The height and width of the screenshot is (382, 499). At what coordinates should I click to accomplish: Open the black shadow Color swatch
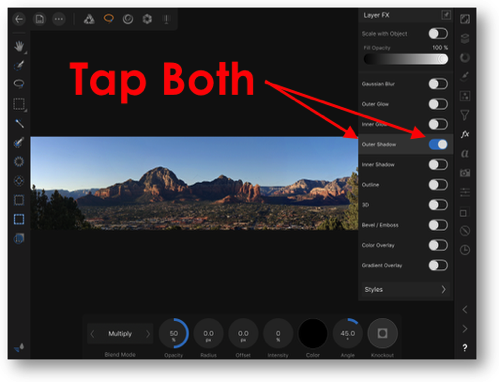[313, 333]
